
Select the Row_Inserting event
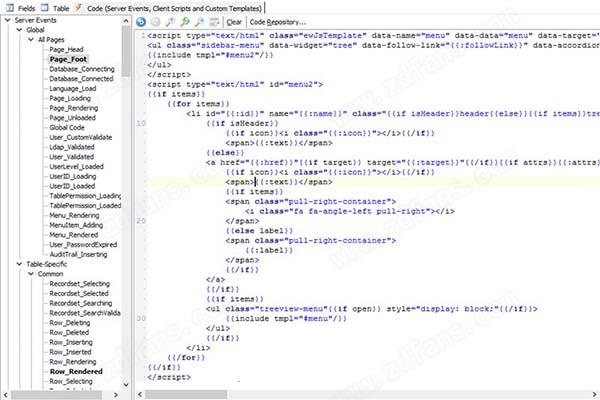click(71, 342)
